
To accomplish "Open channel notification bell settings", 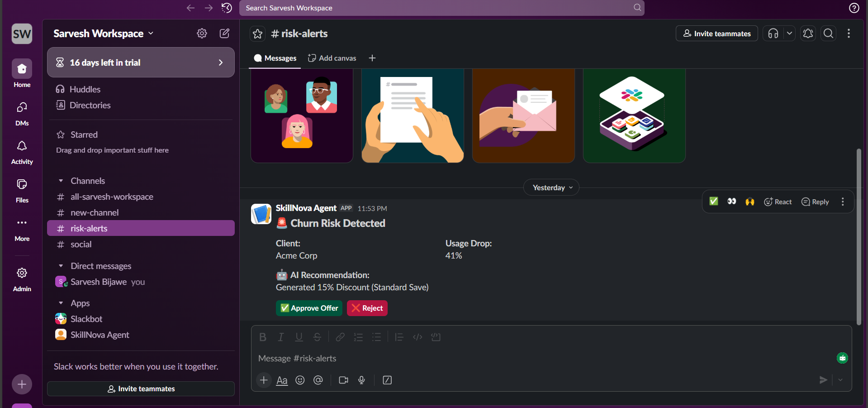I will click(x=808, y=34).
